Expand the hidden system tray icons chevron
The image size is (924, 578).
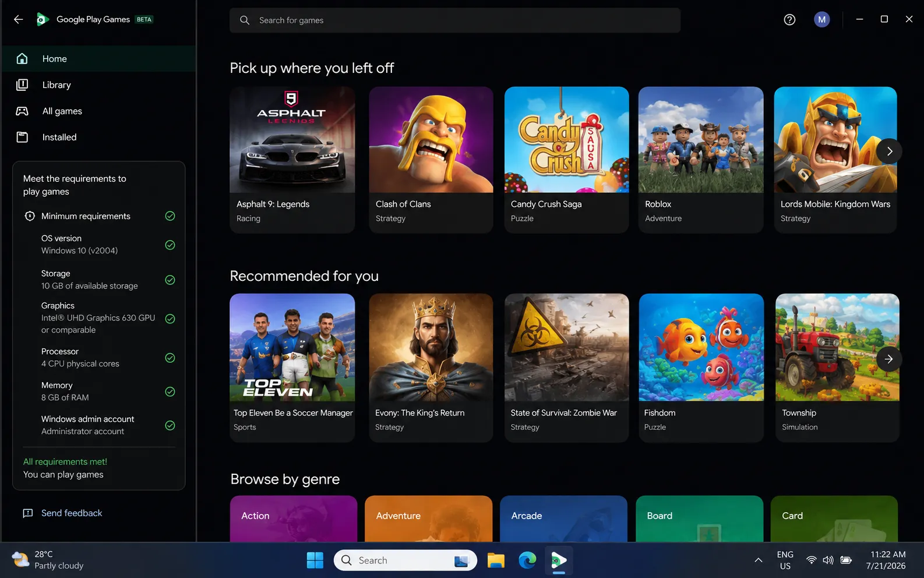click(758, 561)
